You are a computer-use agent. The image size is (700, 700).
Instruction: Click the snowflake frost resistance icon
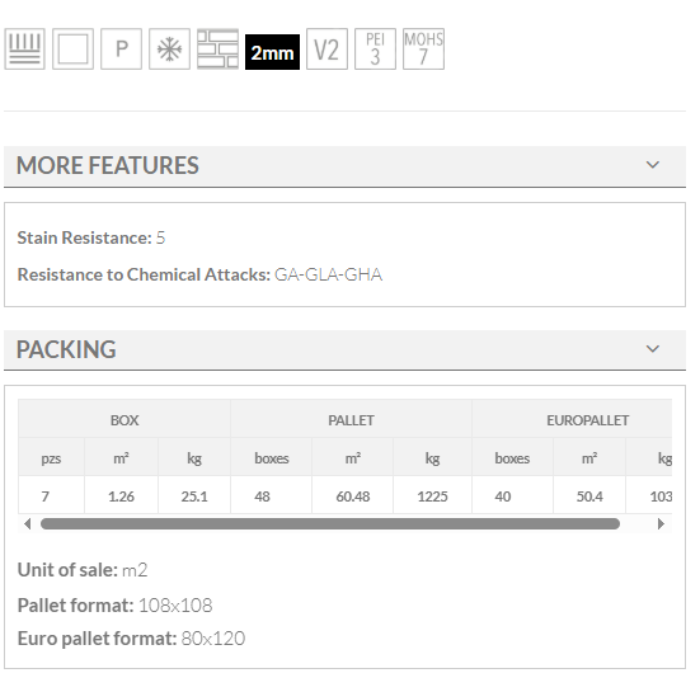click(169, 50)
